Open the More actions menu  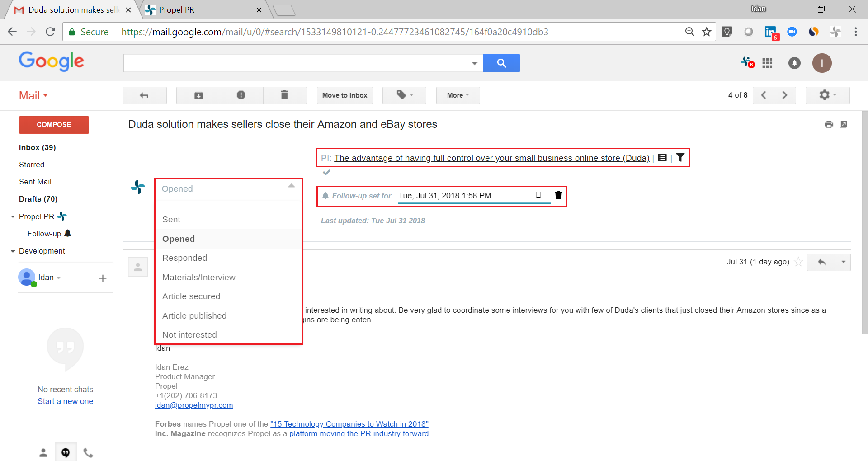click(458, 95)
